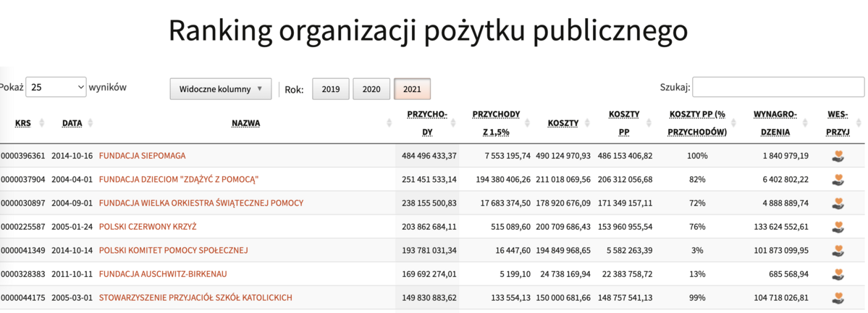The image size is (868, 313).
Task: Switch ranking to year 2020
Action: (371, 89)
